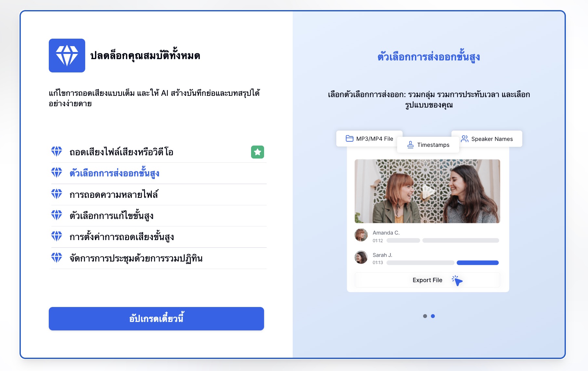The image size is (588, 371).
Task: Play the video preview of two women
Action: tap(427, 191)
